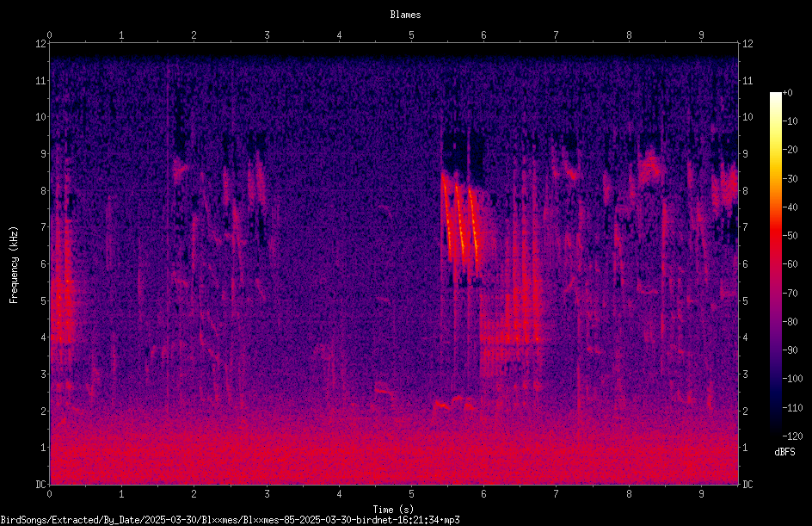Click the '+0' value on color scale
The height and width of the screenshot is (526, 812).
pos(787,93)
